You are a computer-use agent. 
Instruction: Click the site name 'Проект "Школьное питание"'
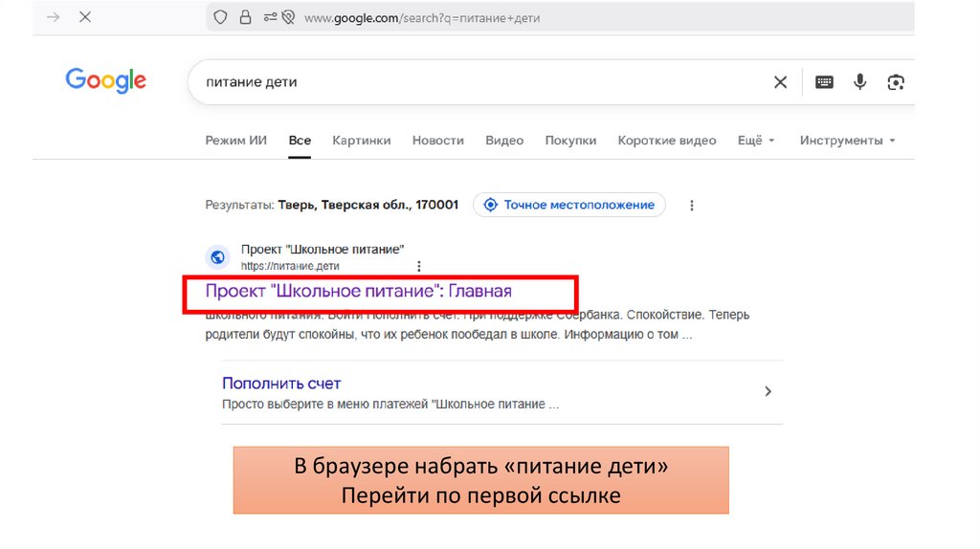tap(323, 250)
